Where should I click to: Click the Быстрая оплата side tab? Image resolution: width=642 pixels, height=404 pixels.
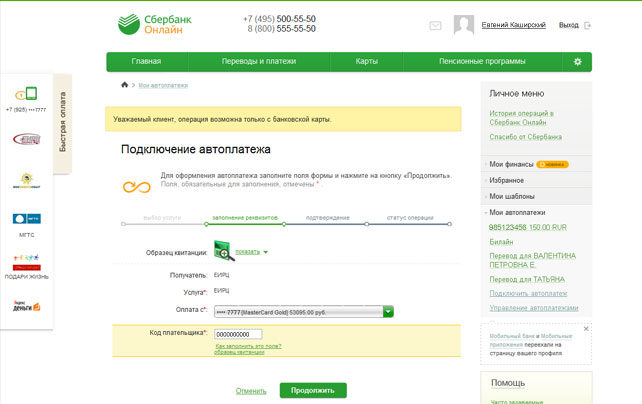(x=63, y=122)
